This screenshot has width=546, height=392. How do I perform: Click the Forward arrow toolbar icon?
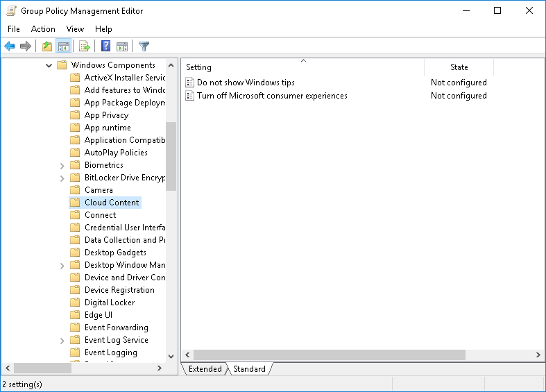tap(26, 46)
